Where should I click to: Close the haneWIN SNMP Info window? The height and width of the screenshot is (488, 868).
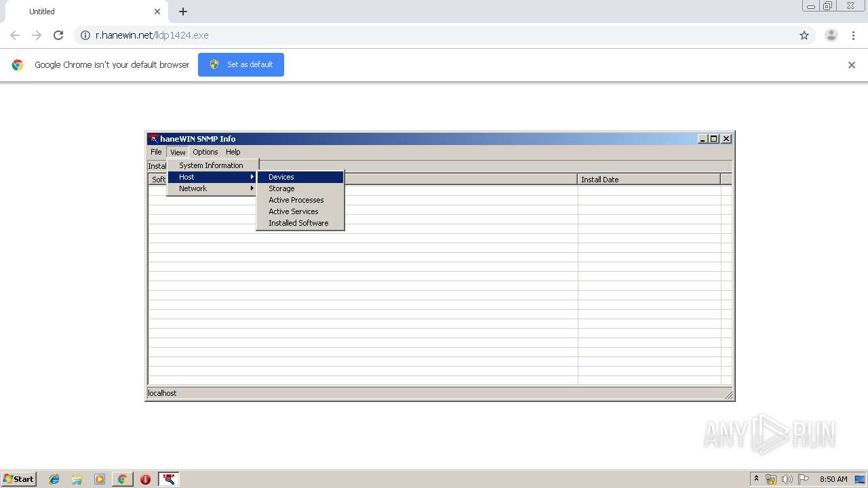tap(726, 138)
